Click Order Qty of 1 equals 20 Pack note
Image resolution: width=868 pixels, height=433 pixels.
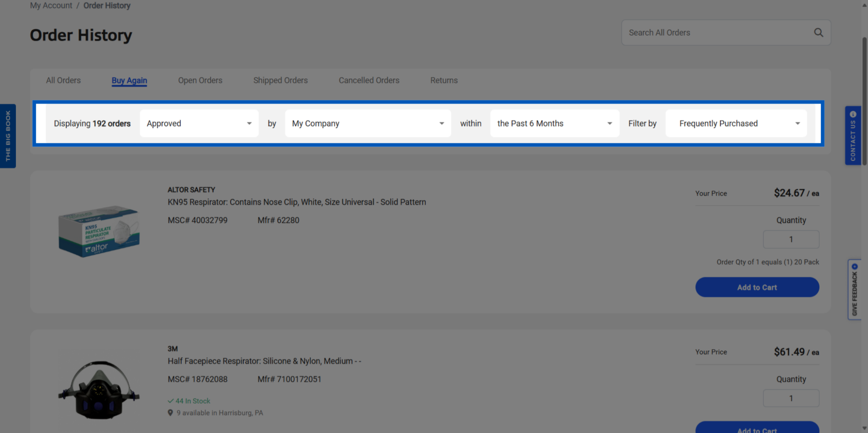click(x=768, y=262)
